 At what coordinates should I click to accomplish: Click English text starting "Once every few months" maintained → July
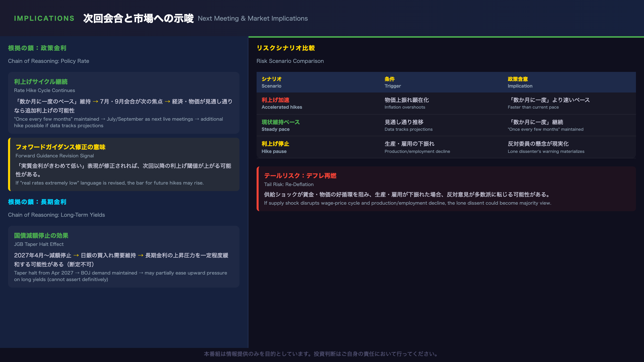[x=118, y=122]
